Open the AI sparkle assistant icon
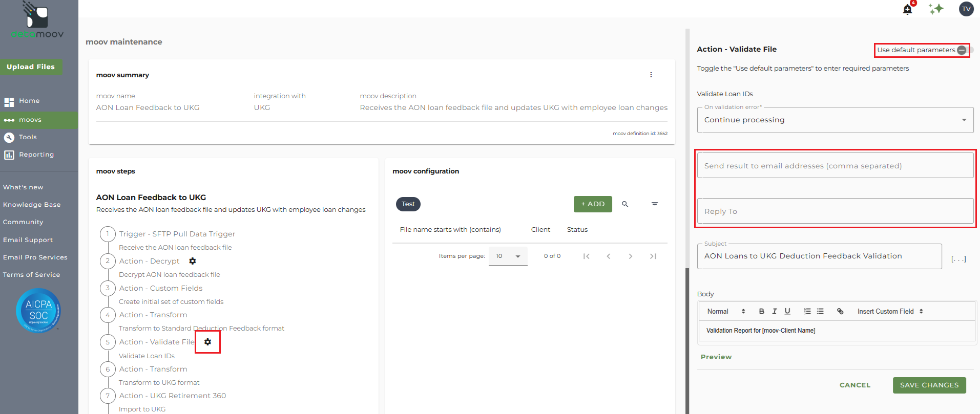980x414 pixels. [x=936, y=9]
